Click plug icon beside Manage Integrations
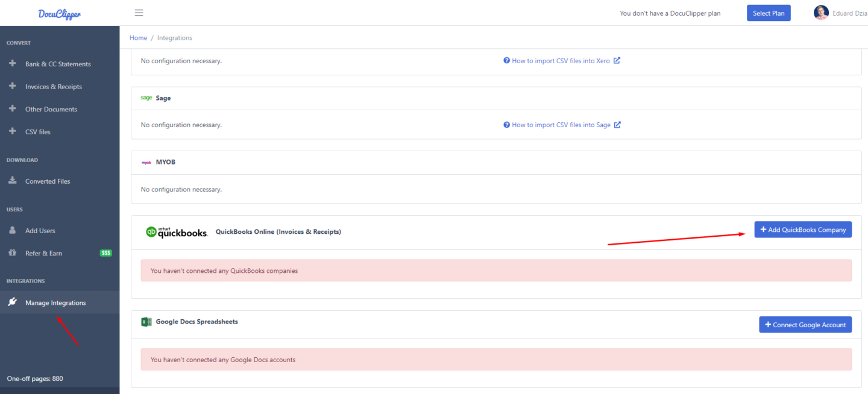 click(13, 302)
